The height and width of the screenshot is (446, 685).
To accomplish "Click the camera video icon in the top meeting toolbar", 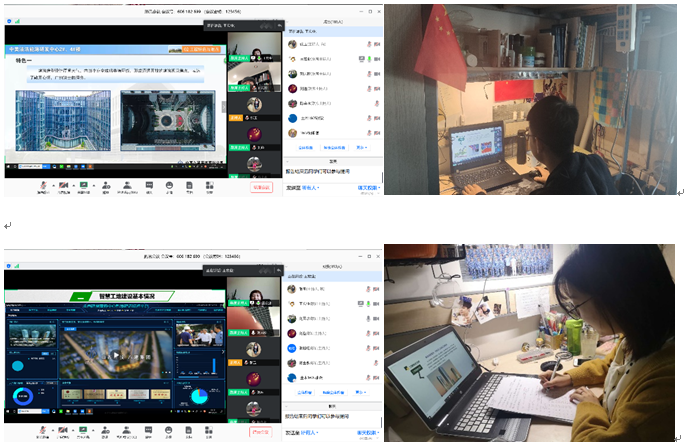I will tap(65, 185).
